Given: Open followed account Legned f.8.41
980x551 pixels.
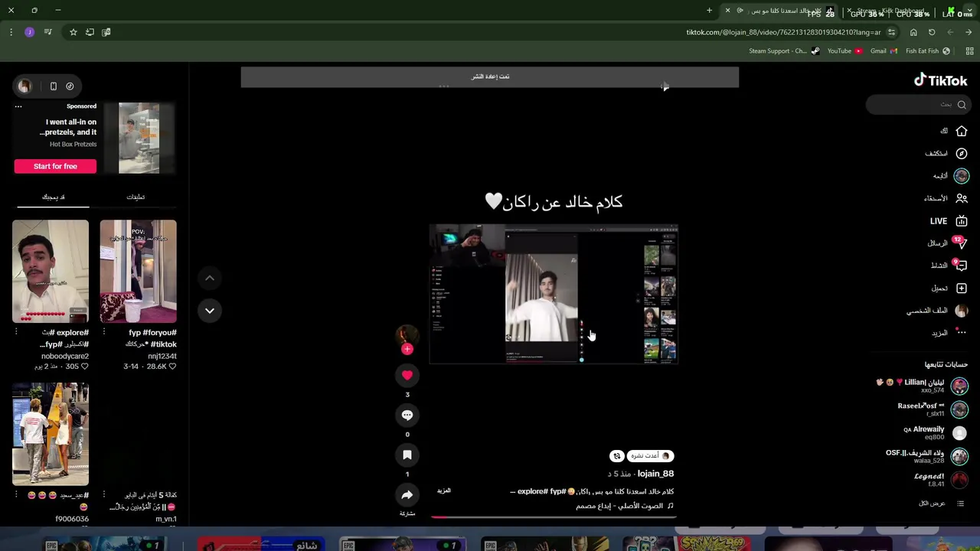Looking at the screenshot, I should click(x=941, y=480).
